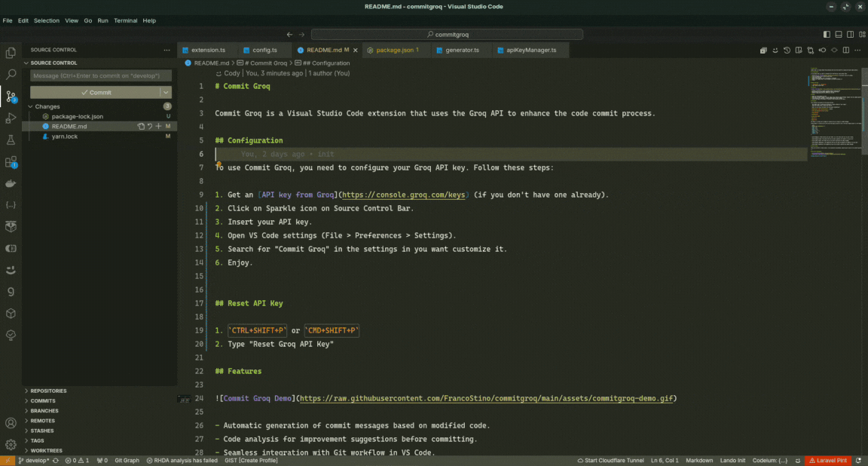868x466 pixels.
Task: Open the Terminal menu
Action: click(126, 20)
